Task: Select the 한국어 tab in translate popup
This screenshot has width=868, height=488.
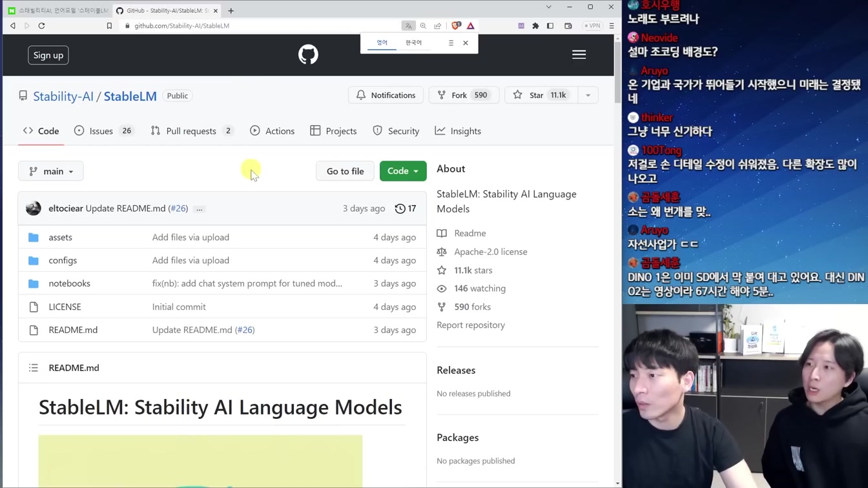Action: coord(413,43)
